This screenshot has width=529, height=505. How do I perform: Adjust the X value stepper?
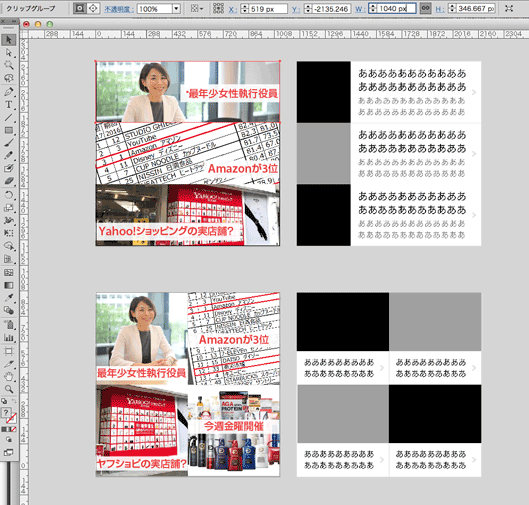245,9
